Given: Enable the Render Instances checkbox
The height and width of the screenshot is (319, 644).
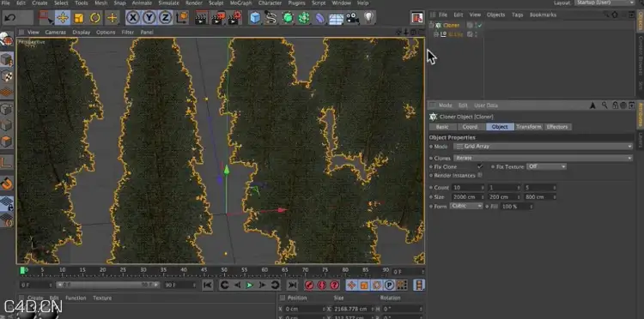Looking at the screenshot, I should (x=480, y=175).
